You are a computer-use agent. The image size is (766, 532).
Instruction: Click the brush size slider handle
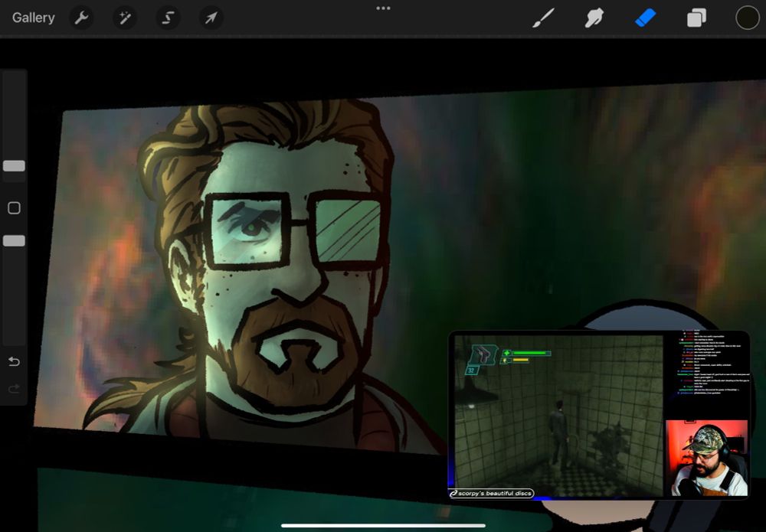tap(14, 166)
